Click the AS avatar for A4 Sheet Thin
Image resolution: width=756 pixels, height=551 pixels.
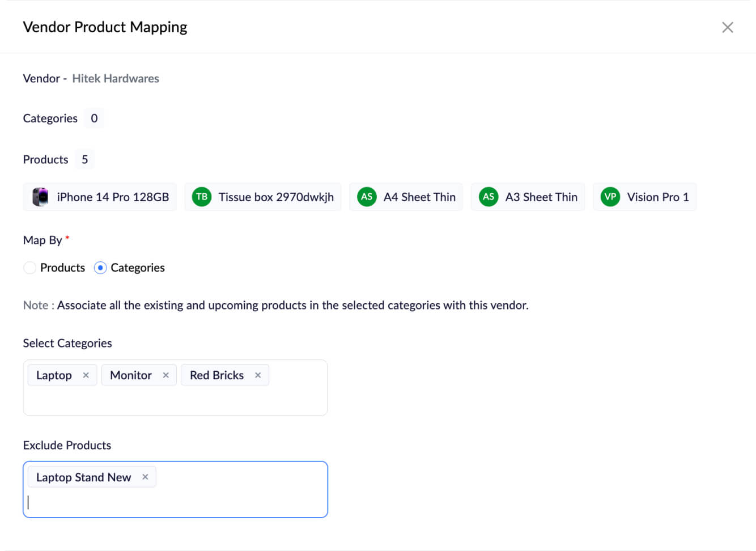[x=367, y=197]
